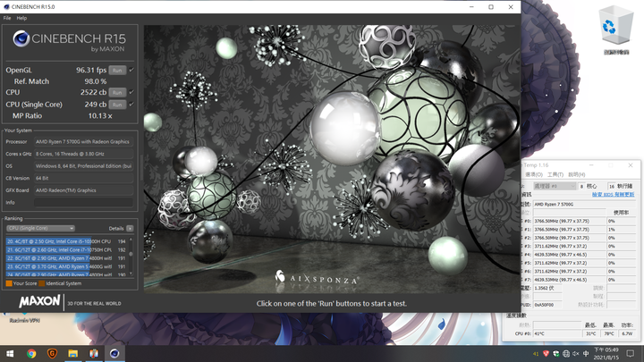Select ranking entry 21 Intel Core i7-10750H
The width and height of the screenshot is (644, 362).
click(66, 249)
